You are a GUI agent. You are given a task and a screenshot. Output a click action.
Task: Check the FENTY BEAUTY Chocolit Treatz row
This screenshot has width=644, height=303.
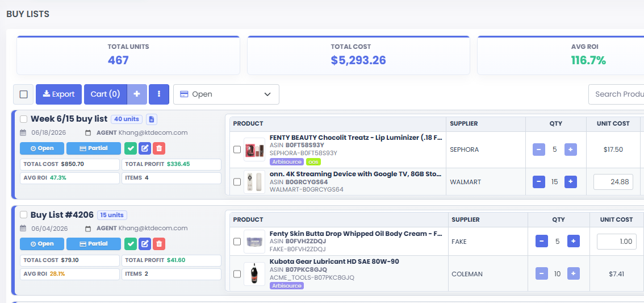tap(237, 150)
